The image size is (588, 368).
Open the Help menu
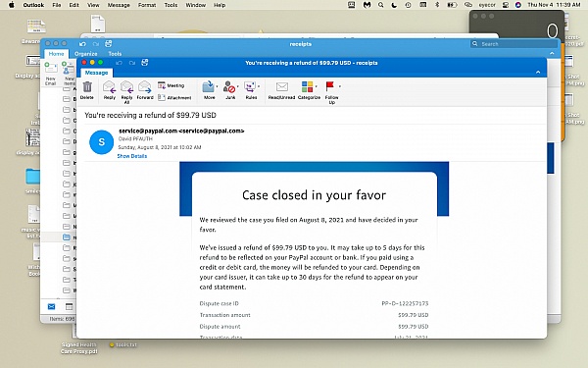220,5
